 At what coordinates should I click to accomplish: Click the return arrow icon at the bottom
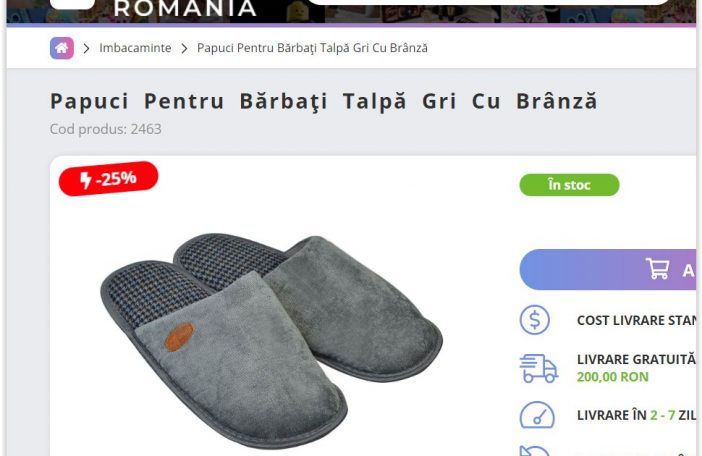(x=534, y=450)
